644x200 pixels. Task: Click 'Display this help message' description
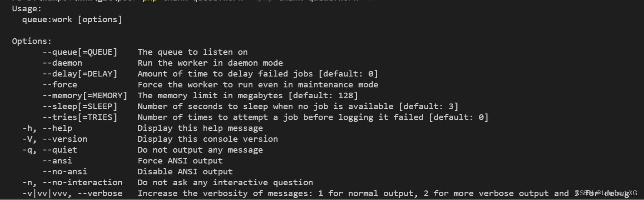point(200,128)
